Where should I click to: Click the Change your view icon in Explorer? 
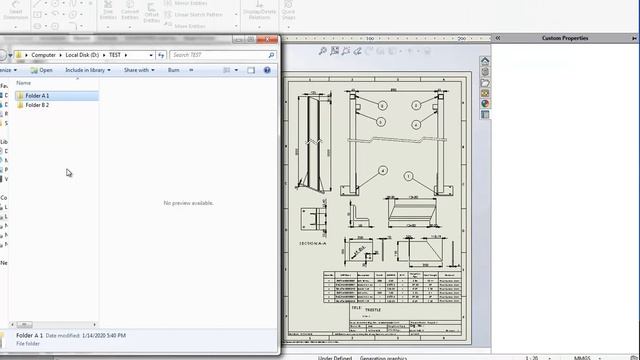pos(227,70)
